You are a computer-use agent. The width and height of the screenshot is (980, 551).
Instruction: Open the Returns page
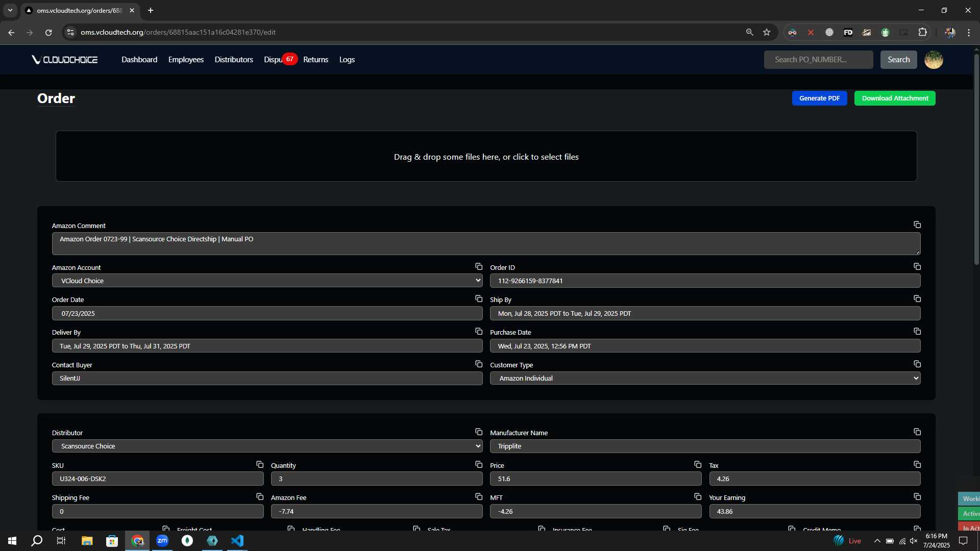315,60
